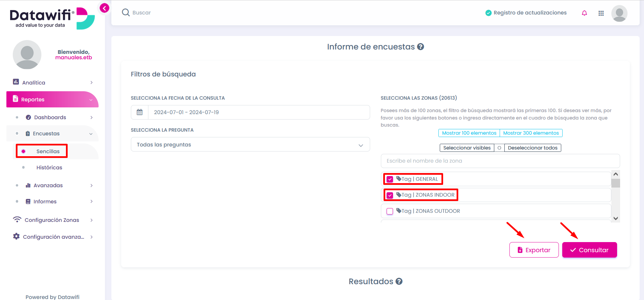Click the Consultar button

[589, 250]
